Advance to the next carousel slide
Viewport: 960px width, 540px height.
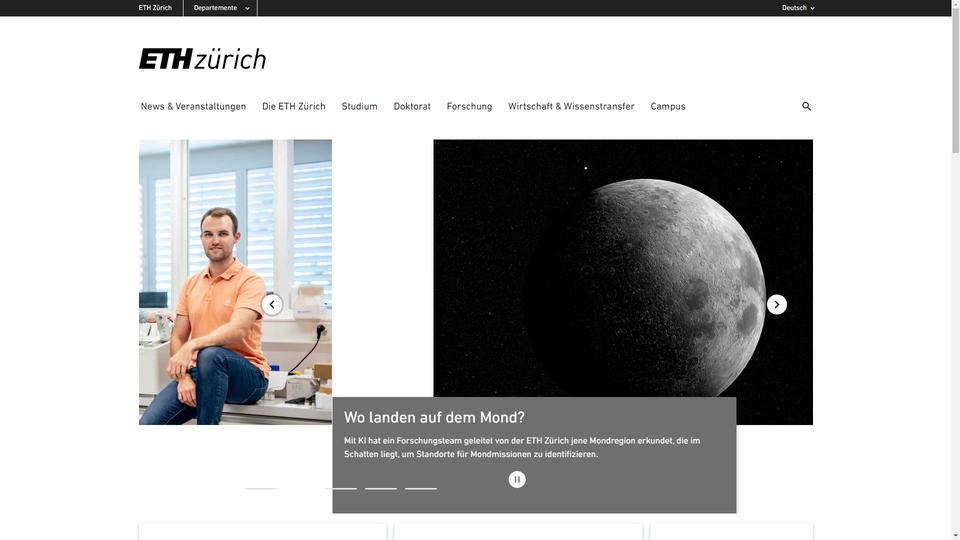click(x=776, y=304)
